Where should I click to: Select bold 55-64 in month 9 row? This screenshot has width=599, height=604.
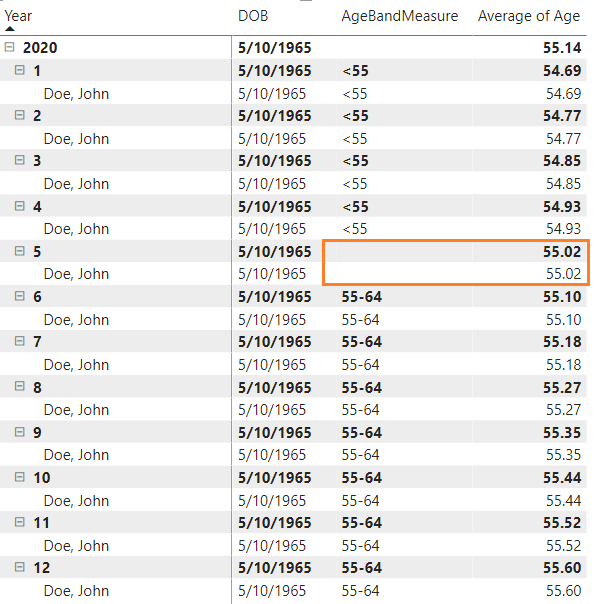tap(361, 433)
